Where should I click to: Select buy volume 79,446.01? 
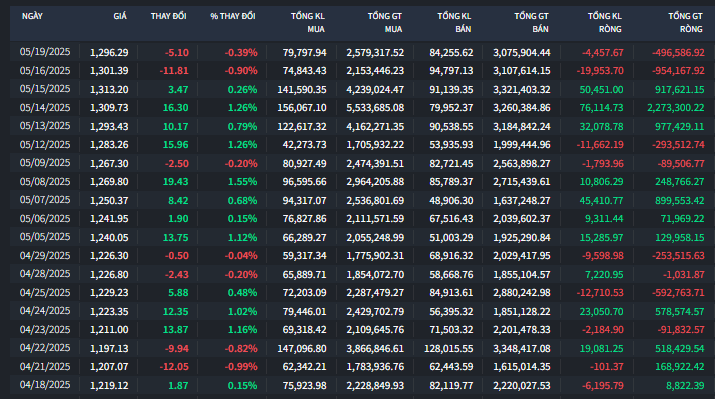click(x=304, y=311)
